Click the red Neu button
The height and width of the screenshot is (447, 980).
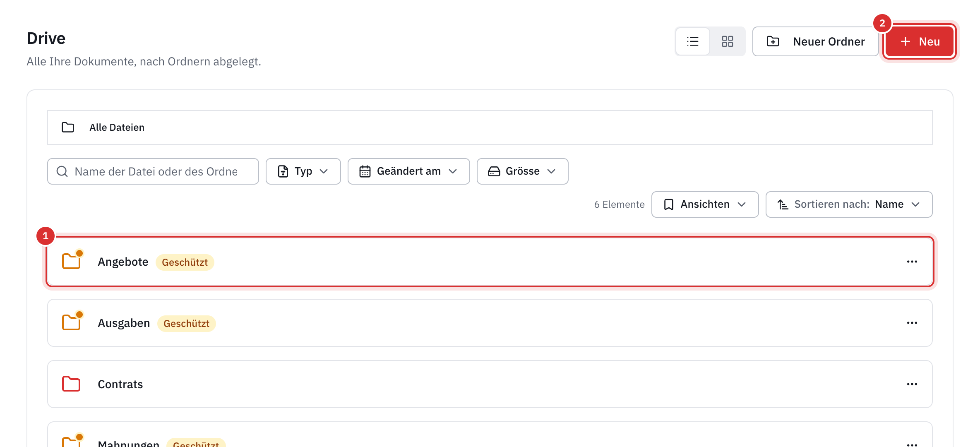coord(920,41)
